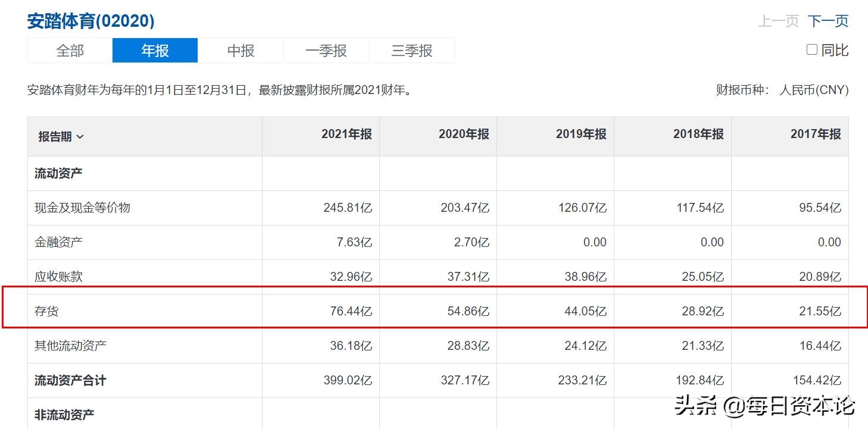Viewport: 868px width, 429px height.
Task: Click the 现金及现金等价物 row label
Action: click(x=82, y=208)
